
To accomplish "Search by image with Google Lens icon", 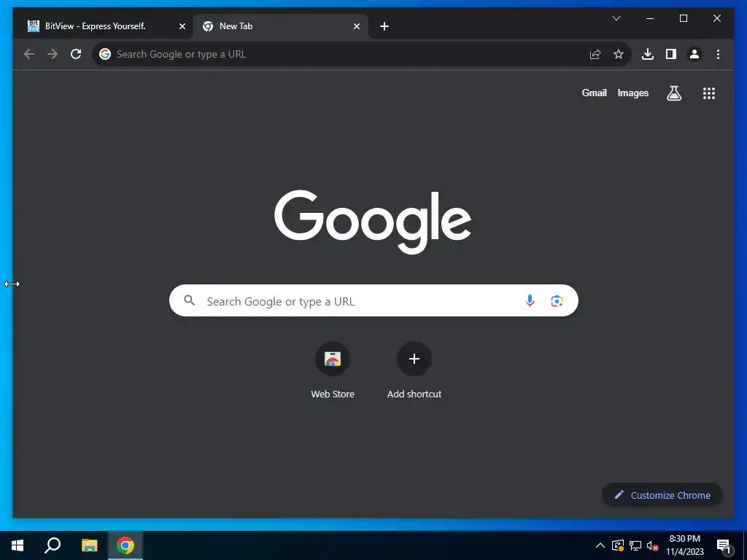I will [557, 301].
